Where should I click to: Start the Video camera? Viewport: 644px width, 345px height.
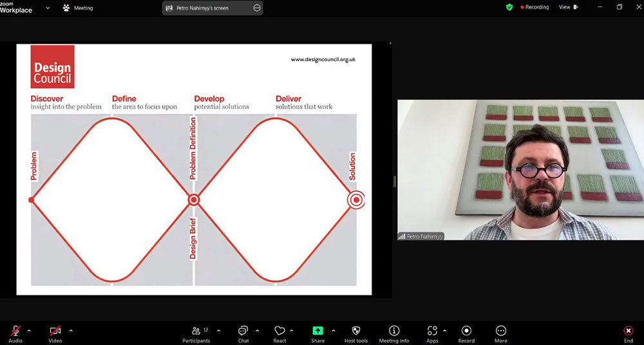tap(55, 333)
